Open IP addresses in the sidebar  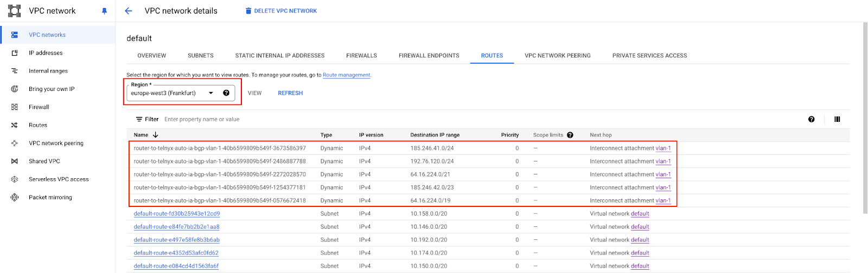click(58, 53)
